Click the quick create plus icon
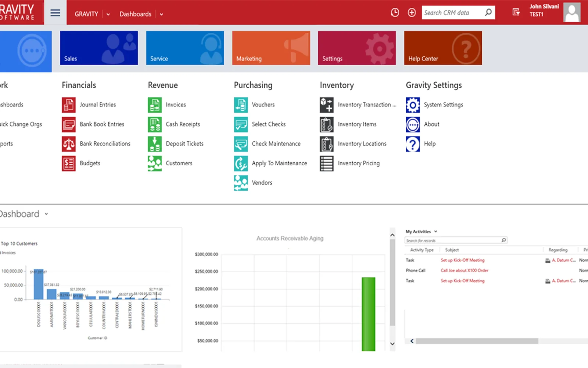The width and height of the screenshot is (588, 368). coord(412,13)
